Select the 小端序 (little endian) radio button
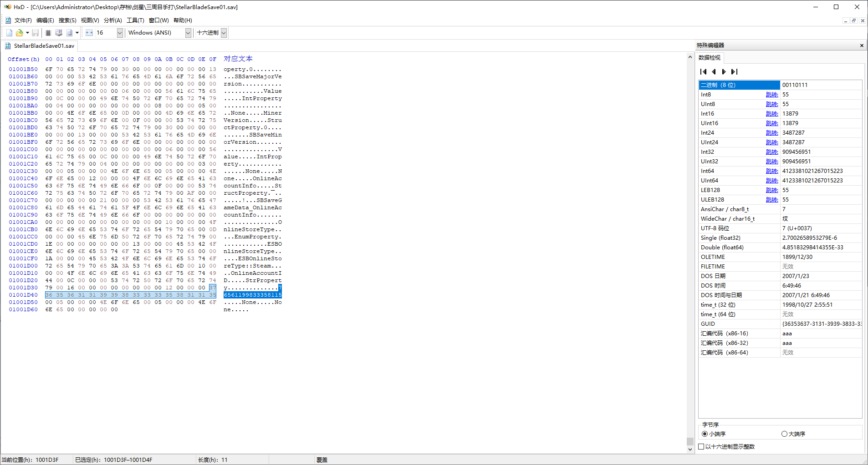This screenshot has width=868, height=465. point(705,434)
